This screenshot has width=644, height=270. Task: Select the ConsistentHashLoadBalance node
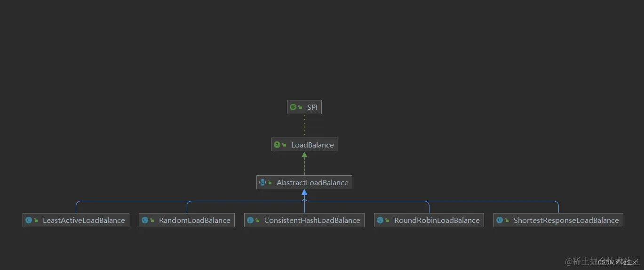pyautogui.click(x=304, y=220)
